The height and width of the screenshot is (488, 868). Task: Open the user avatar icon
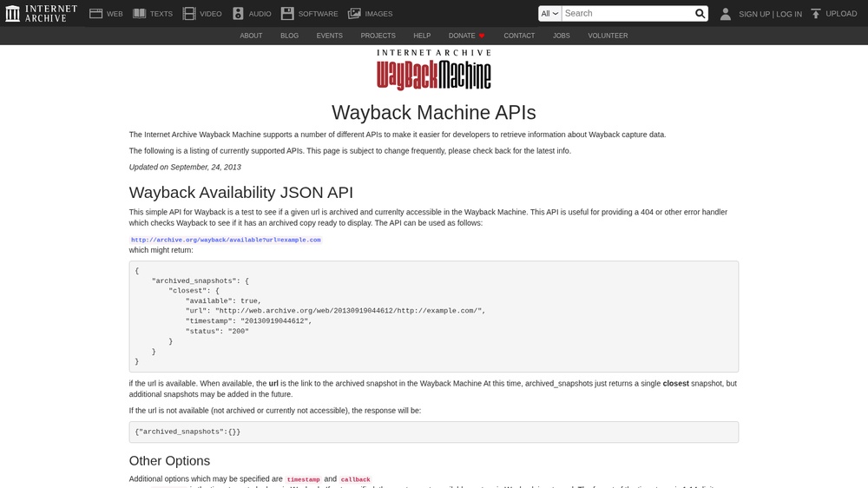(x=725, y=14)
